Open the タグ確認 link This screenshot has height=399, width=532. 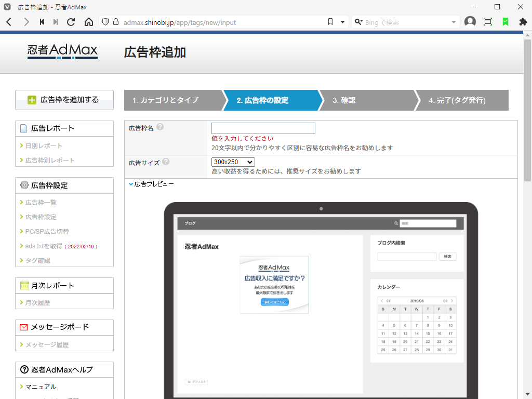(x=37, y=261)
